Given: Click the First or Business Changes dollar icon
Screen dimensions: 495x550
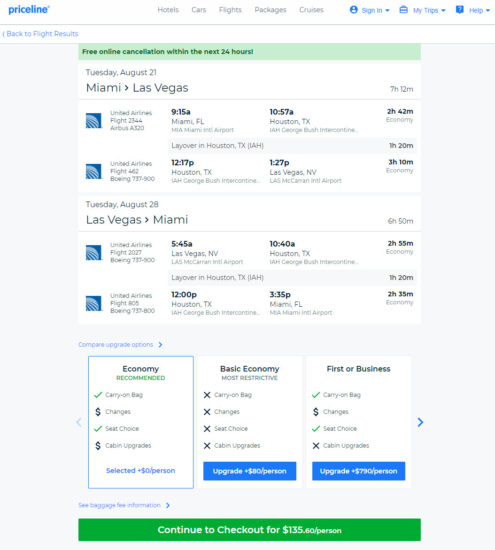Looking at the screenshot, I should (316, 412).
